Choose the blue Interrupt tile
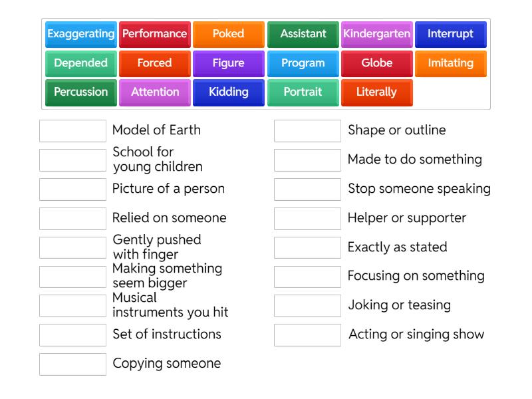532x399 pixels. [451, 34]
